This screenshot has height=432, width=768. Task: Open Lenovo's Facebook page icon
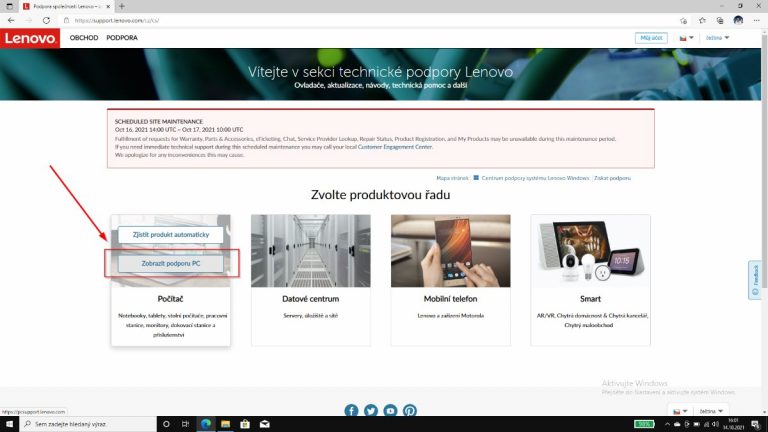[x=351, y=410]
